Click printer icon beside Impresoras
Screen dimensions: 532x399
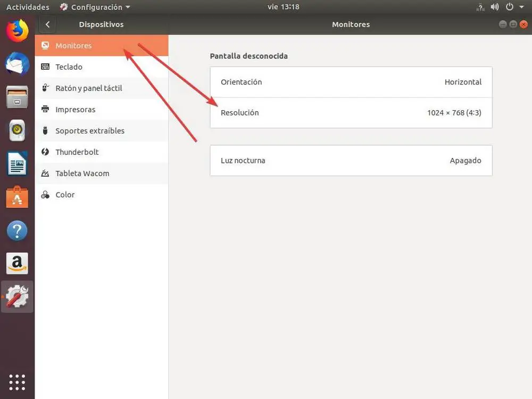[x=45, y=109]
